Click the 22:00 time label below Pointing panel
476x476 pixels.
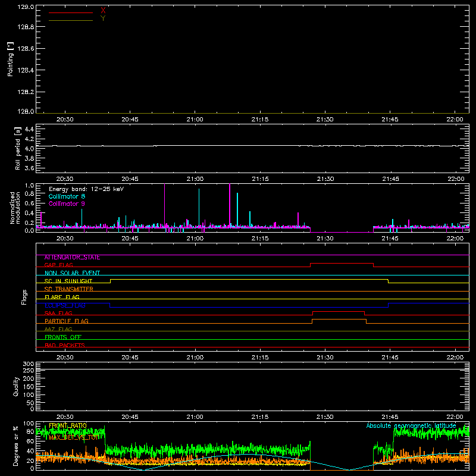[455, 120]
